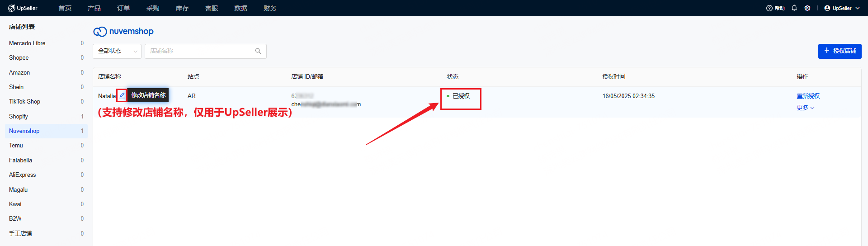This screenshot has height=246, width=868.
Task: Select Shopify in store list
Action: click(x=46, y=116)
